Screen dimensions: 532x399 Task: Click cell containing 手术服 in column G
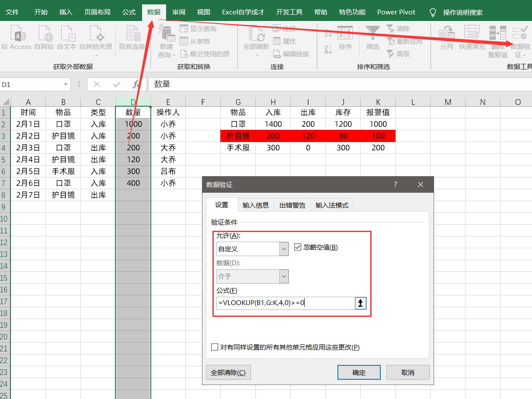(x=238, y=148)
